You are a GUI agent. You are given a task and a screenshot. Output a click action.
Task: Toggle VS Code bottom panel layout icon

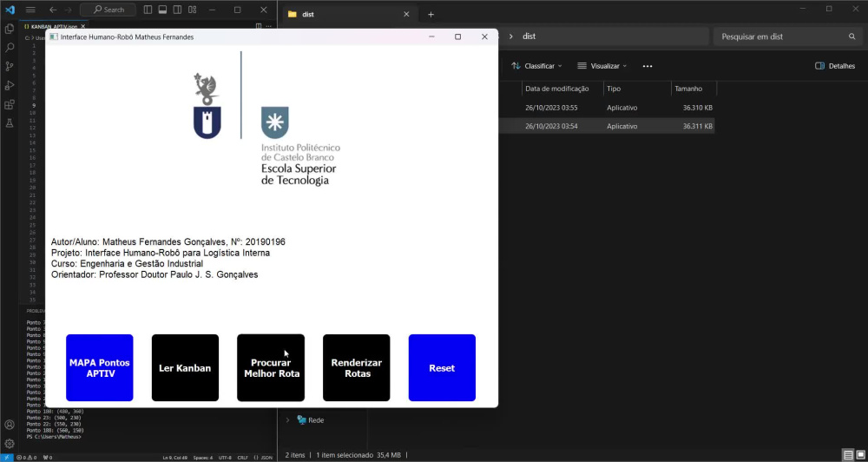[x=162, y=10]
